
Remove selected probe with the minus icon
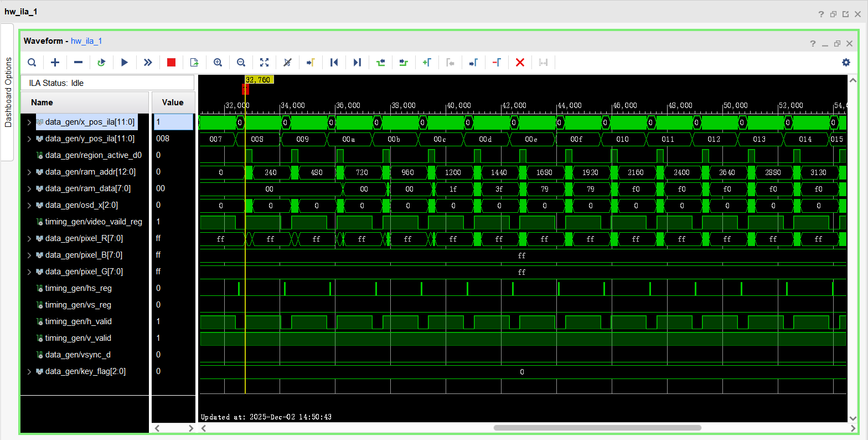tap(78, 63)
